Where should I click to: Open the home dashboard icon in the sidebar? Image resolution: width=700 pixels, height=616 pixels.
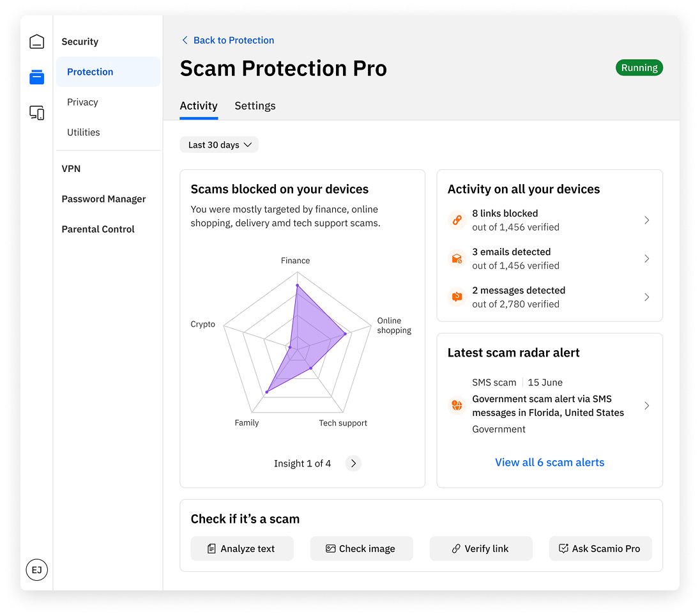(x=36, y=42)
